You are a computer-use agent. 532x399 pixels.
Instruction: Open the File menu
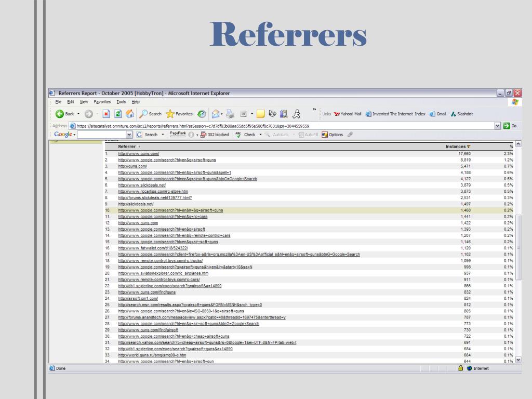point(58,102)
